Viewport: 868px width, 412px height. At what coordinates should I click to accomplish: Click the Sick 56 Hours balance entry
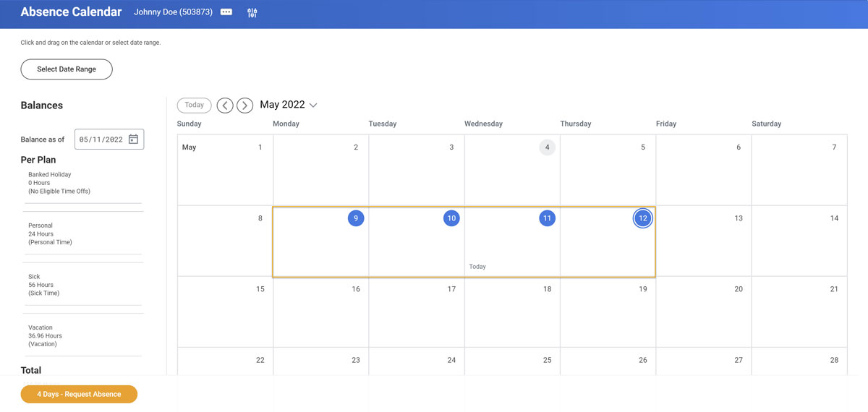coord(44,285)
